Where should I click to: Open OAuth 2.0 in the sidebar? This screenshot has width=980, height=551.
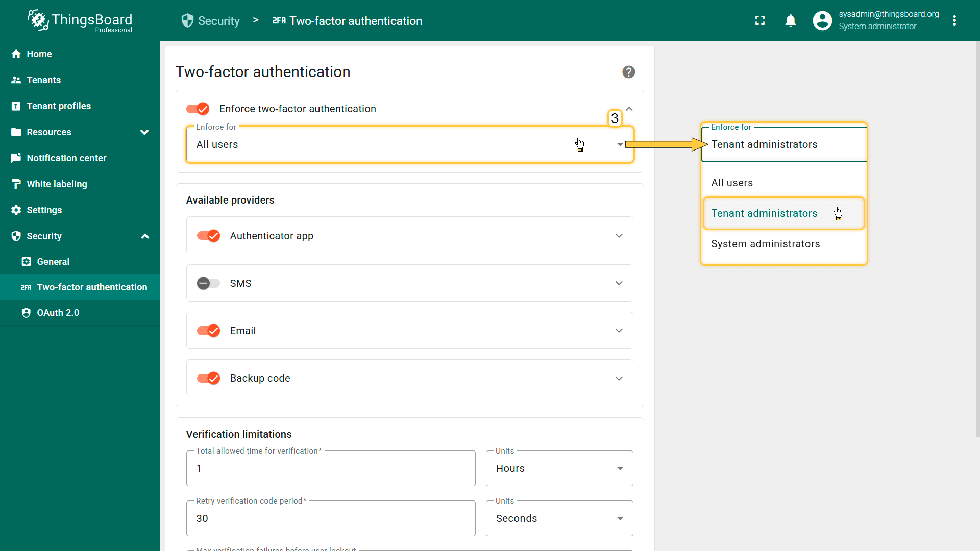[58, 313]
